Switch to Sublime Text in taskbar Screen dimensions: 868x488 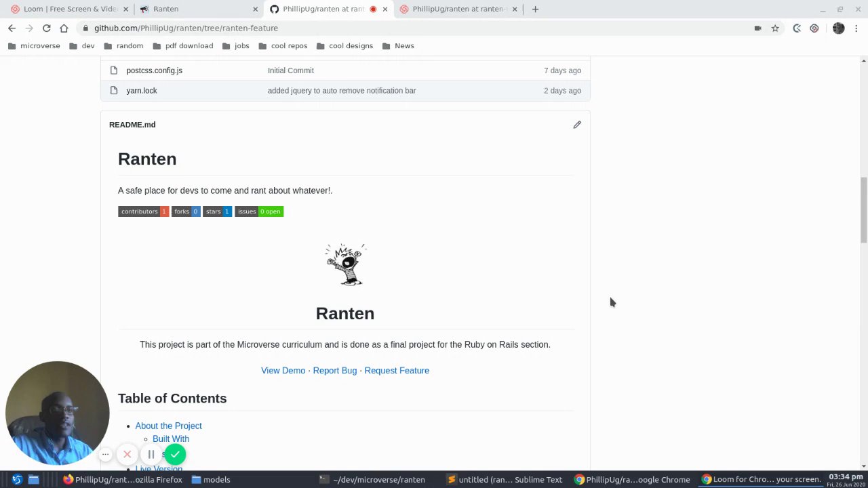pyautogui.click(x=505, y=479)
